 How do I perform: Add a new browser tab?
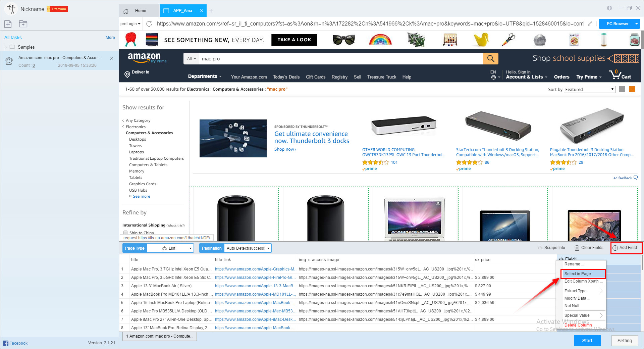(x=211, y=11)
